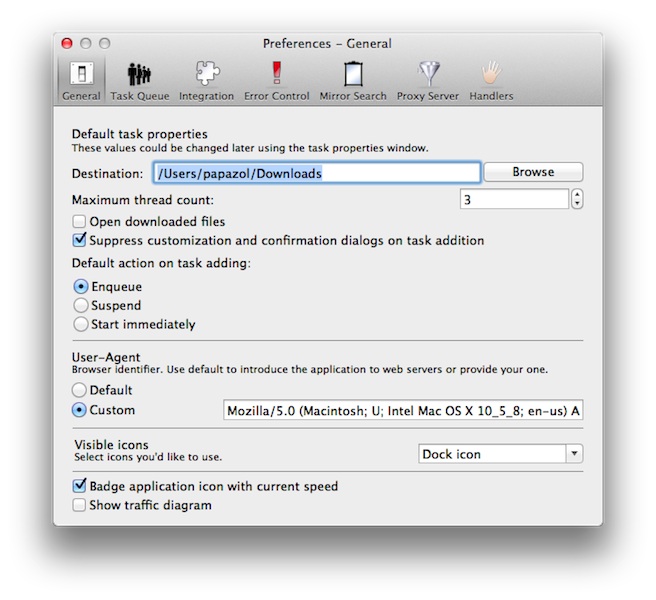Open the Task Queue preferences pane
The image size is (656, 600).
click(x=139, y=80)
